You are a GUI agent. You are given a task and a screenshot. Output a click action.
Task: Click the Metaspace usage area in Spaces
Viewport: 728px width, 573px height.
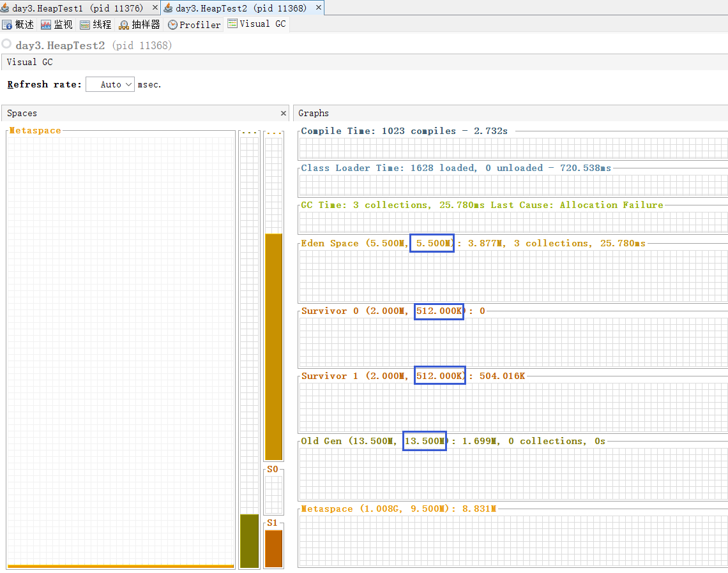pos(121,351)
